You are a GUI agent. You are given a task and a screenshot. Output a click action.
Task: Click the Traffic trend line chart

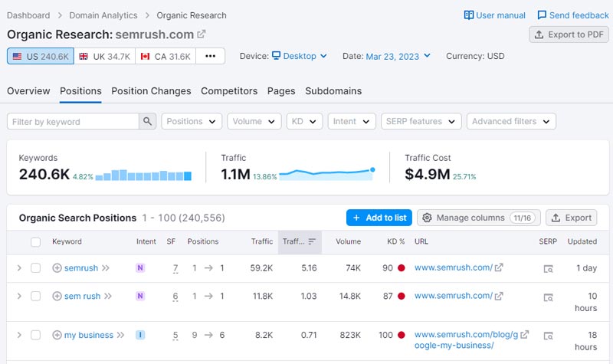point(327,174)
